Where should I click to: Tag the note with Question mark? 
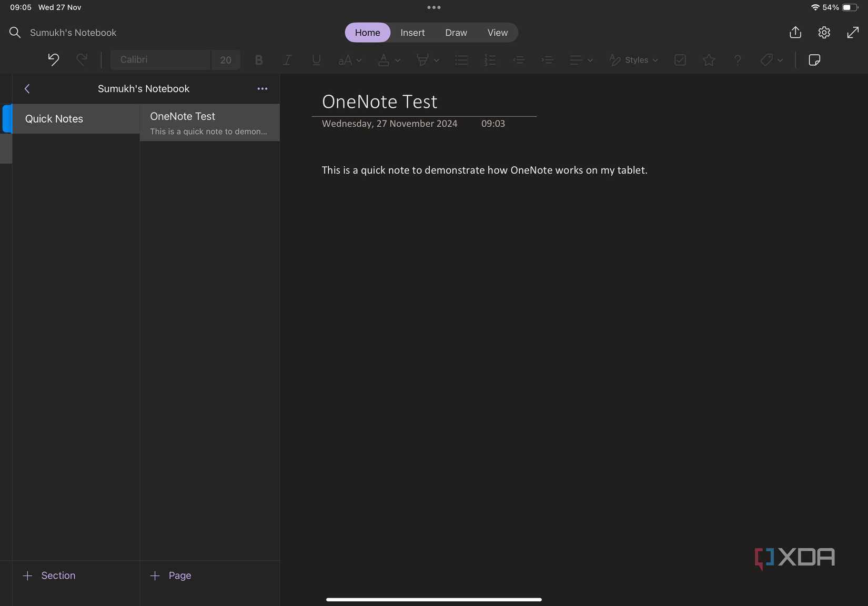coord(738,60)
